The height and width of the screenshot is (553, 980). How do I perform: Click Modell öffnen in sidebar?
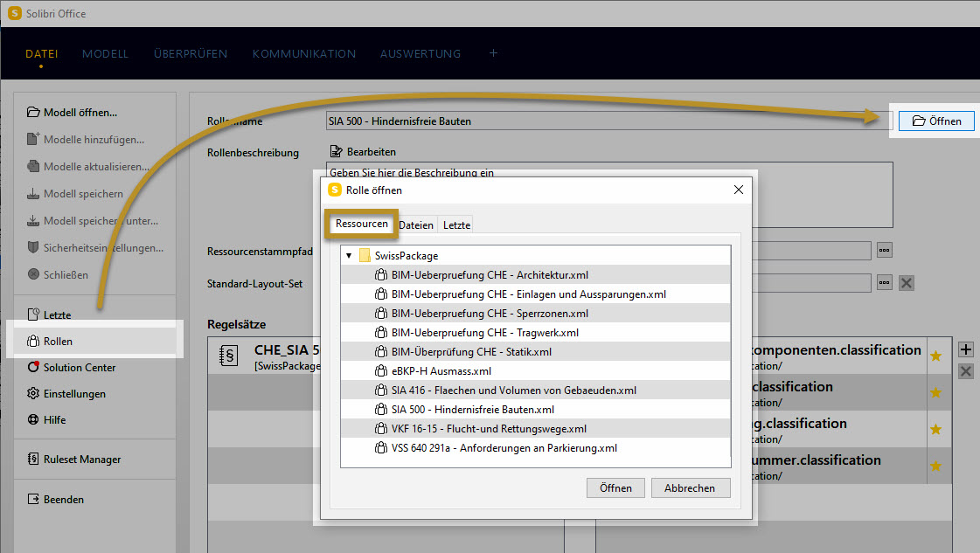pos(73,113)
